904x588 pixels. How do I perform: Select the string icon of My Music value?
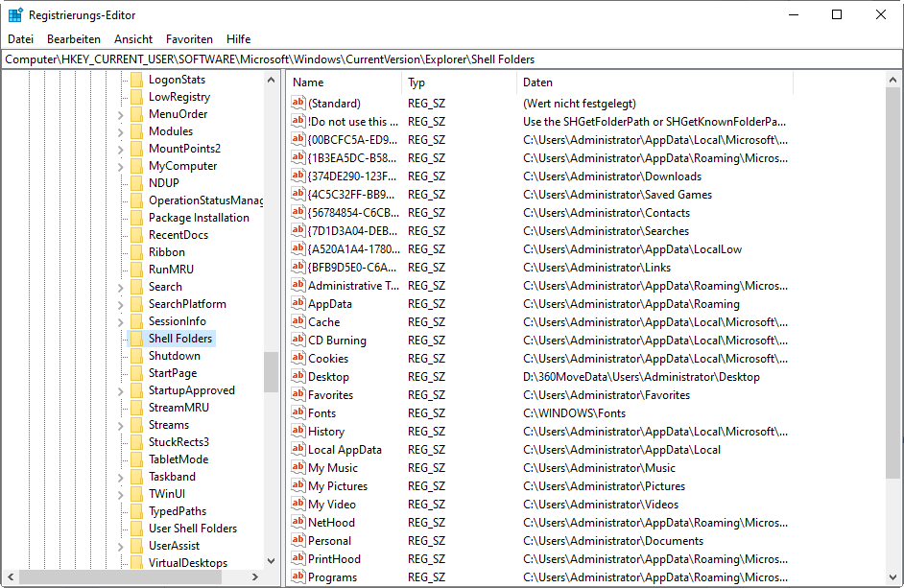pyautogui.click(x=298, y=467)
